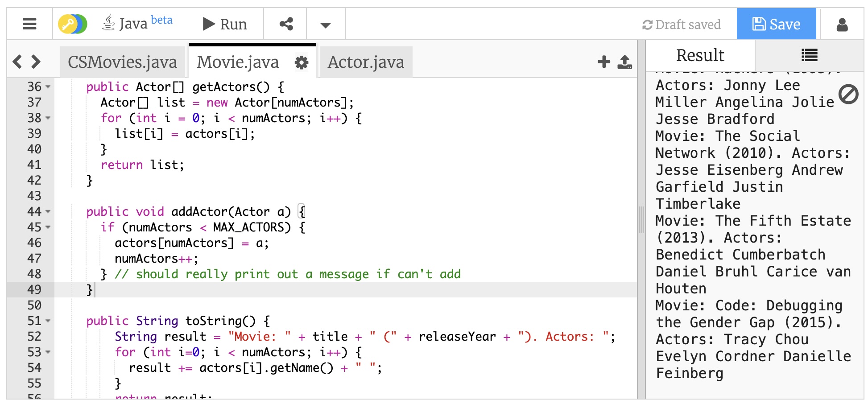868x404 pixels.
Task: Click the blue Save button
Action: coord(776,24)
